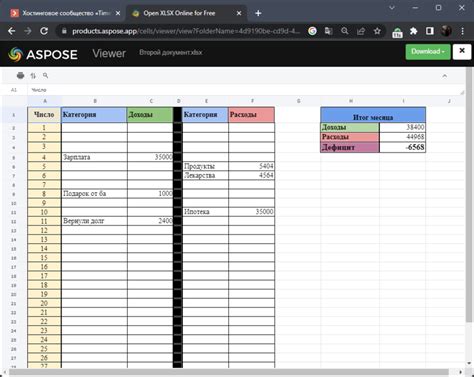Select the Зарплата cell

[94, 157]
